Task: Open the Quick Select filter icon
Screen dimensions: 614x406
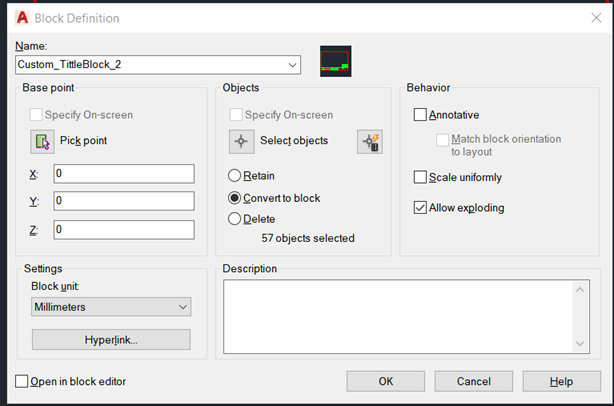Action: pos(370,141)
